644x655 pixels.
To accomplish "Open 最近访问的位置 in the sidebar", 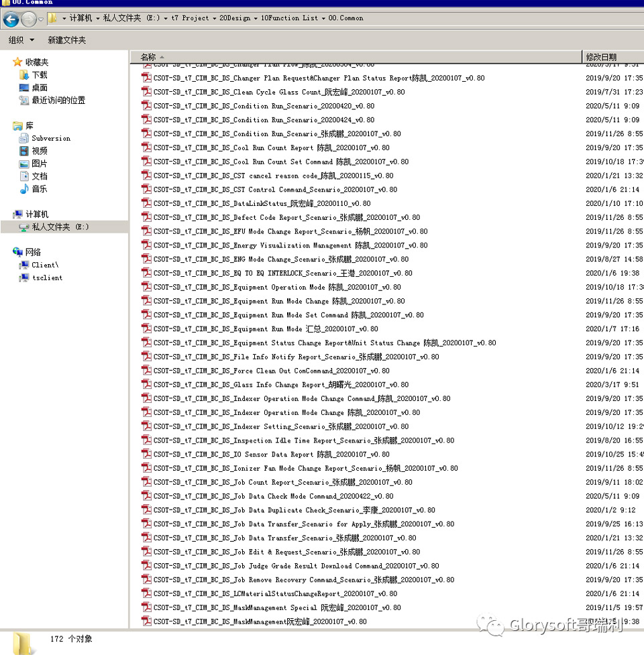I will [x=58, y=100].
